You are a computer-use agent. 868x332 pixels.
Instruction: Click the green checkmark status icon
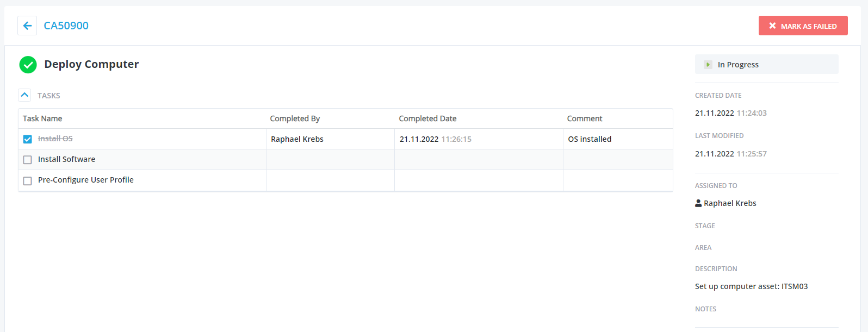[x=28, y=65]
